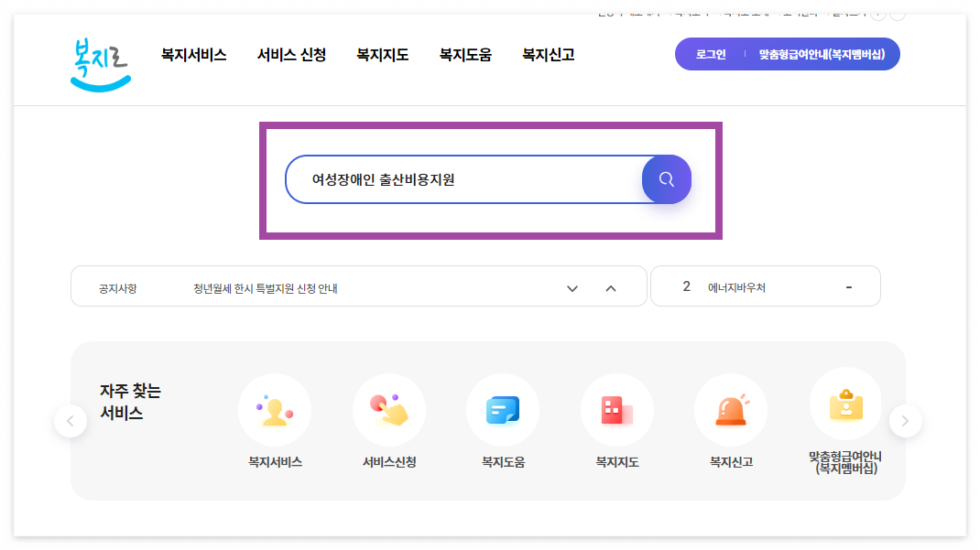Click the previous arrow of the services carousel

(x=71, y=420)
